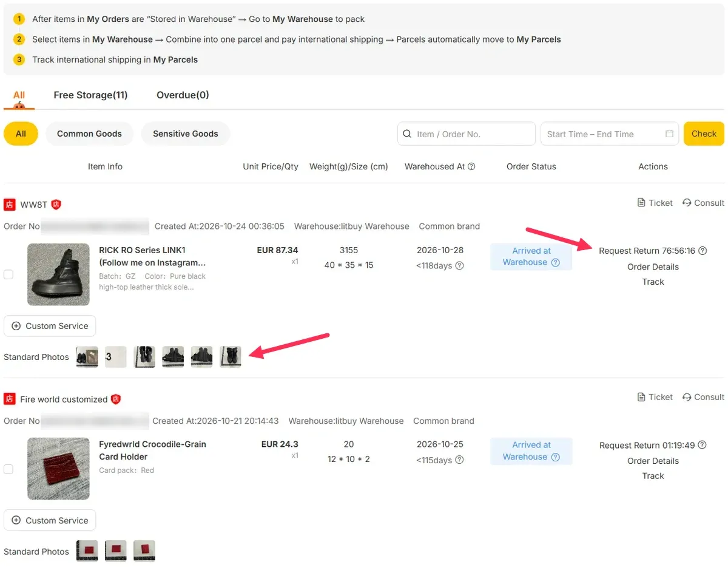Viewport: 728px width, 567px height.
Task: Open Custom Service for the Fyredwrld Card Holder
Action: (x=50, y=520)
